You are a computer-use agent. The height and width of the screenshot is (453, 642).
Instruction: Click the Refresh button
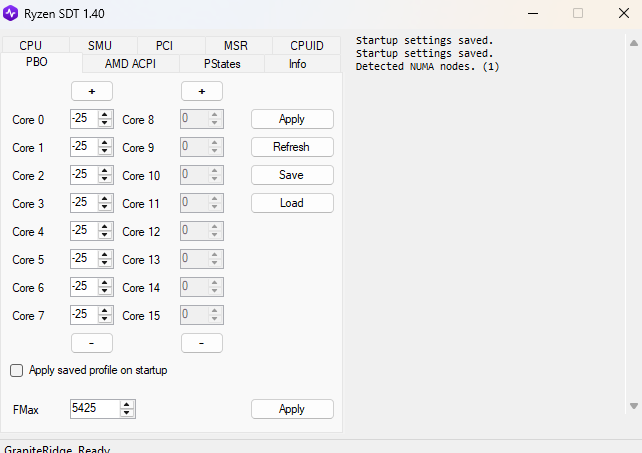point(292,147)
